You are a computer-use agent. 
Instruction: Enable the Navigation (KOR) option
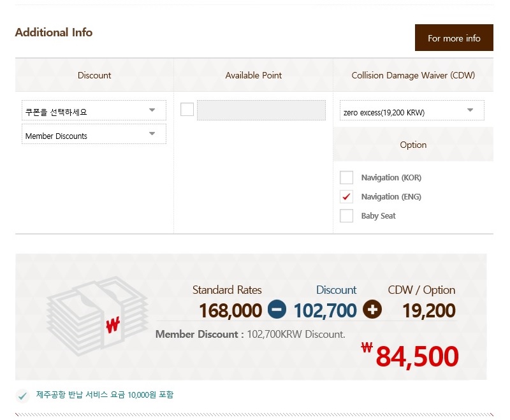(346, 178)
